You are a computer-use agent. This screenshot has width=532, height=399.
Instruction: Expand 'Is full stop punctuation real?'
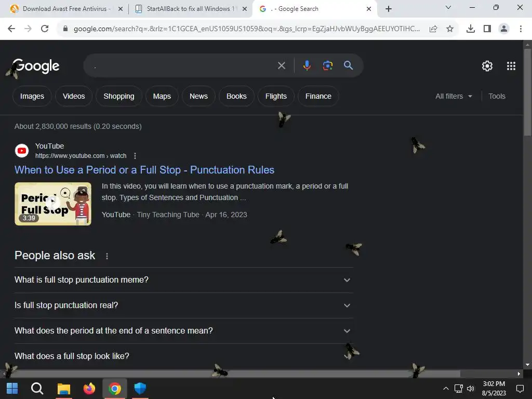point(183,305)
